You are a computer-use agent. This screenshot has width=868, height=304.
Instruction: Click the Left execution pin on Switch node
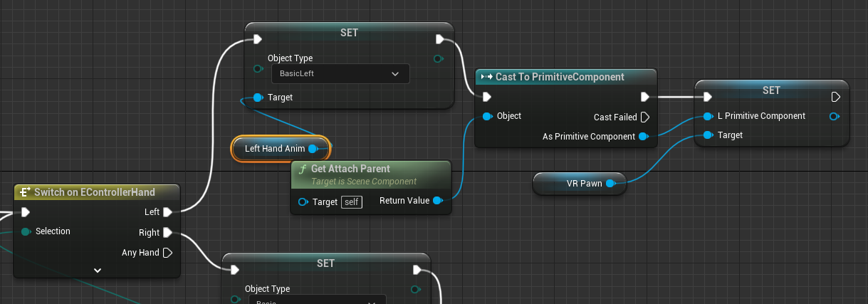pos(167,211)
